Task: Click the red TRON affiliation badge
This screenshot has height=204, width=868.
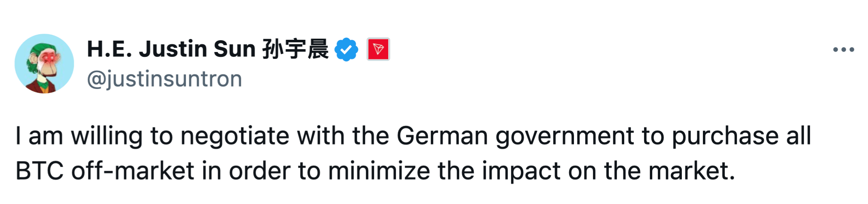Action: [378, 50]
